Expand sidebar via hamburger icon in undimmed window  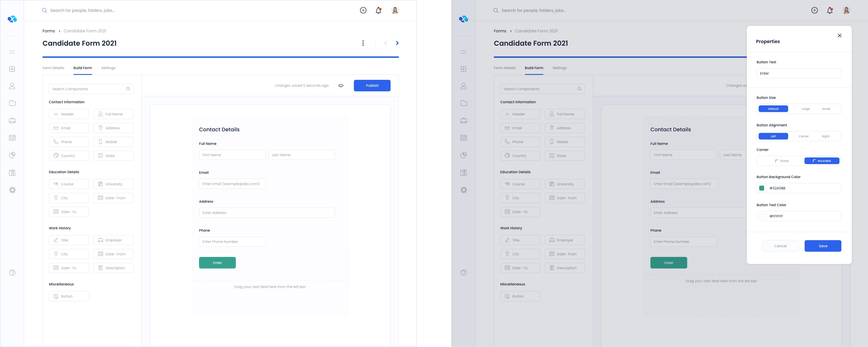pos(12,52)
